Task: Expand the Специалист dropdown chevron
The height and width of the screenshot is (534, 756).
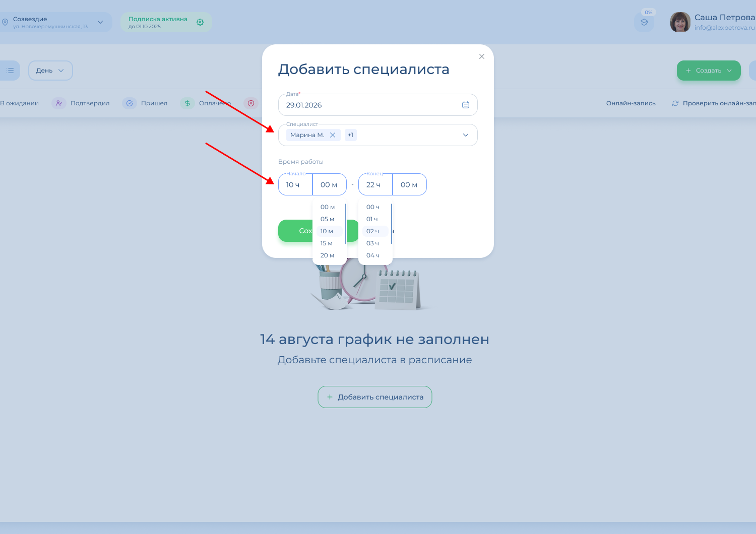Action: [x=466, y=135]
